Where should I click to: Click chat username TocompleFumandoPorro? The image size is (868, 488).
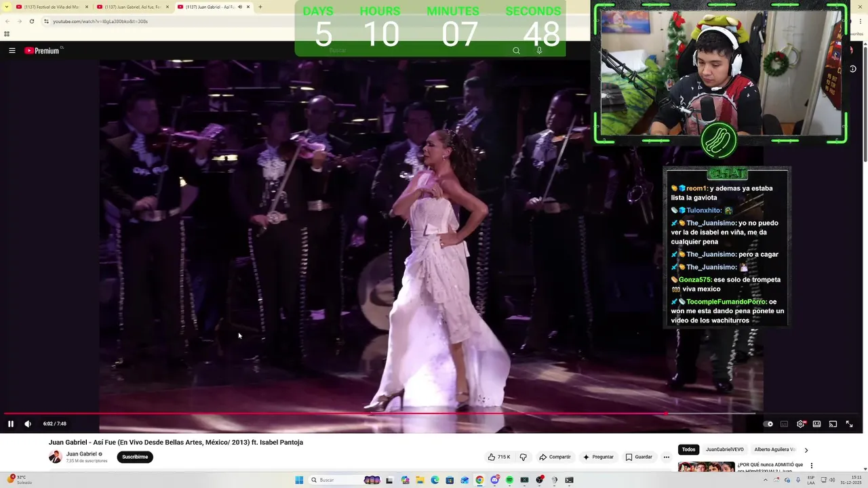tap(726, 302)
